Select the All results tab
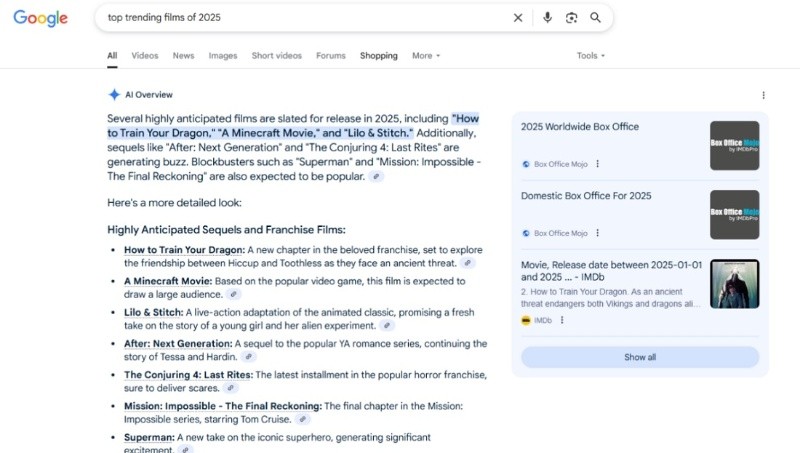Screen dimensions: 800x453 pyautogui.click(x=112, y=56)
